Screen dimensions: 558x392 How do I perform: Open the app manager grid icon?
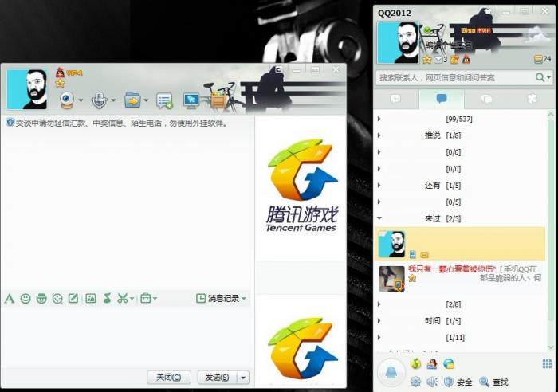[x=547, y=364]
